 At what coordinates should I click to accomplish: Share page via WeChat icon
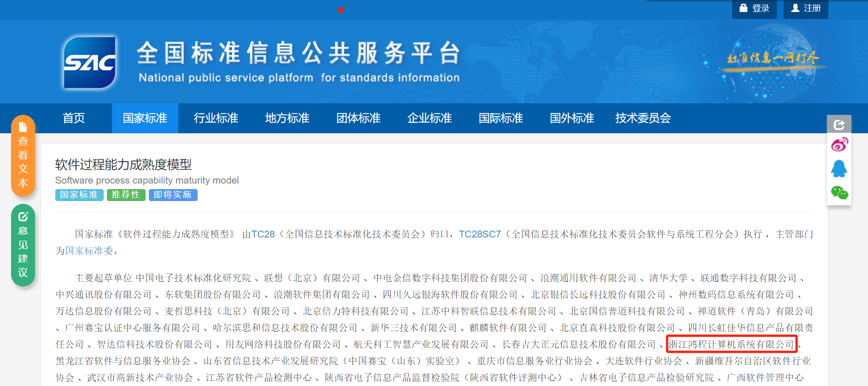(x=839, y=193)
